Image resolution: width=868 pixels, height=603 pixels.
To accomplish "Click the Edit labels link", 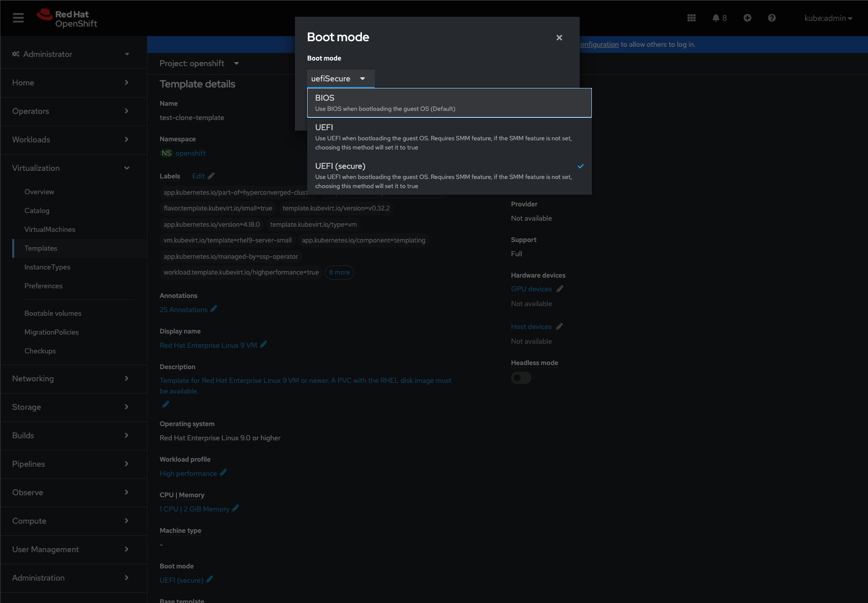I will [x=198, y=176].
